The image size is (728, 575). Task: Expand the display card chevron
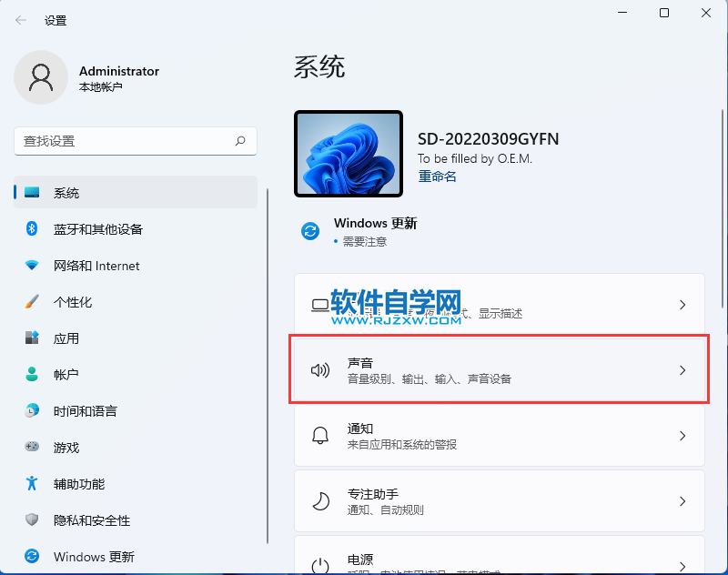(x=682, y=305)
